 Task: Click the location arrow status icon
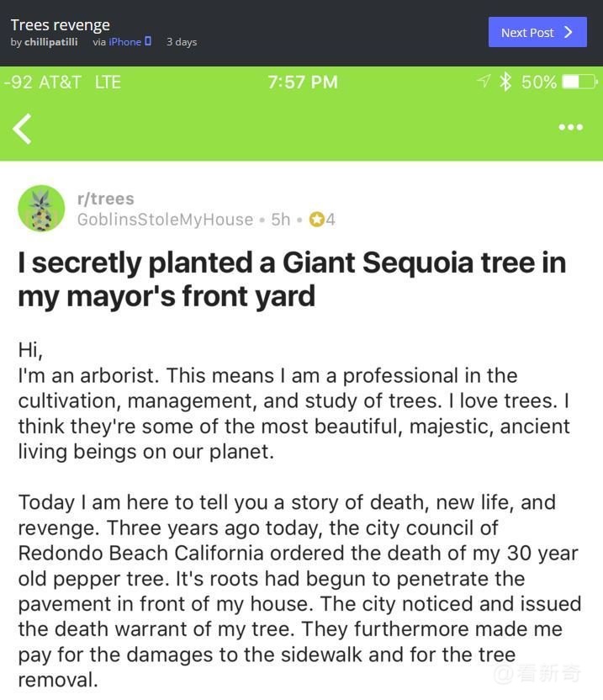pyautogui.click(x=484, y=82)
